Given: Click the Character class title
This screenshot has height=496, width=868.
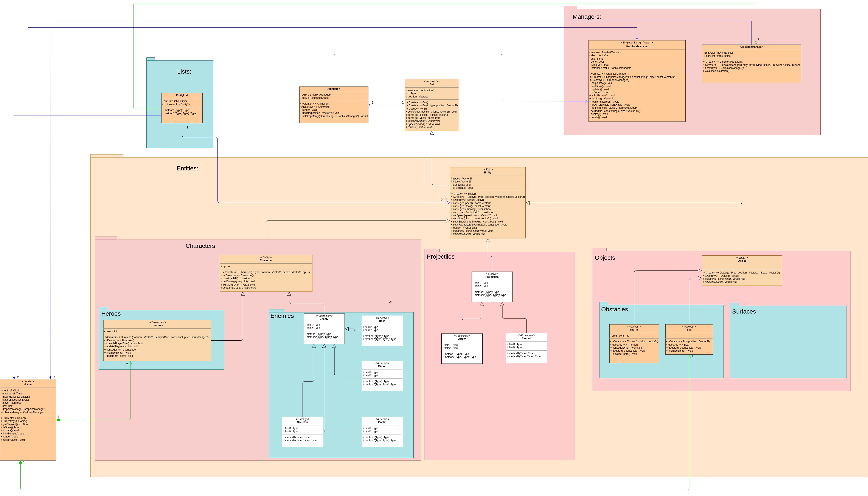Looking at the screenshot, I should 266,260.
